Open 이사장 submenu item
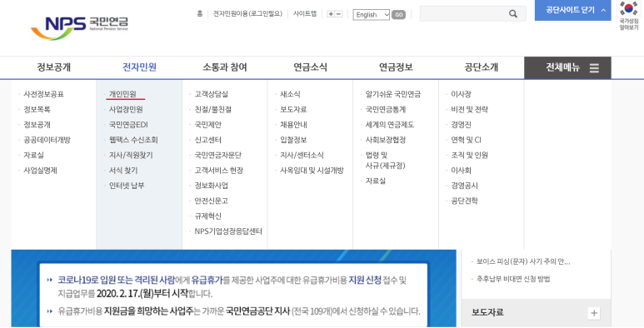Image resolution: width=644 pixels, height=328 pixels. [461, 94]
